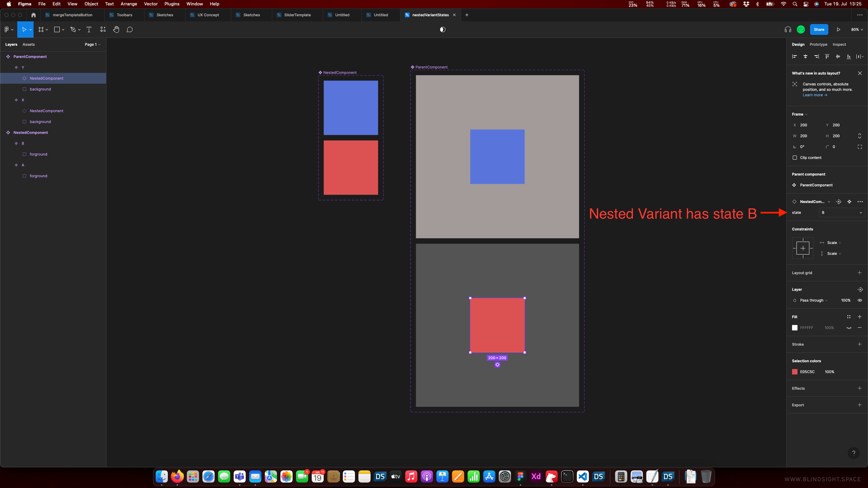This screenshot has height=488, width=868.
Task: Open Pass through blend mode dropdown
Action: 813,300
